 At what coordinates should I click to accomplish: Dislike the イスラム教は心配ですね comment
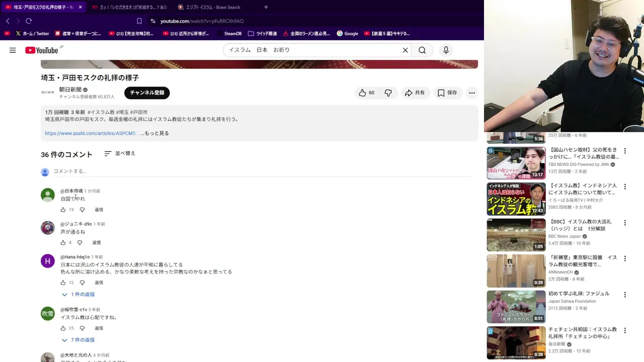click(82, 328)
